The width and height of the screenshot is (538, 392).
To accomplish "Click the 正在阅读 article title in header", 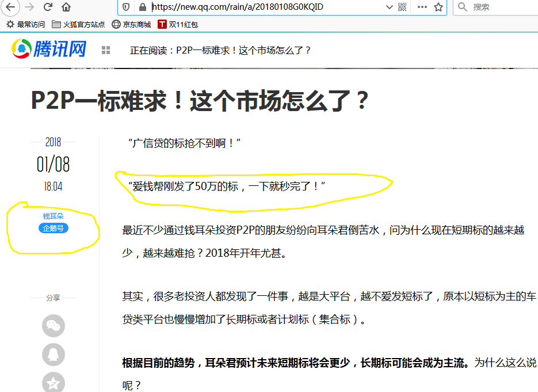I will 220,51.
